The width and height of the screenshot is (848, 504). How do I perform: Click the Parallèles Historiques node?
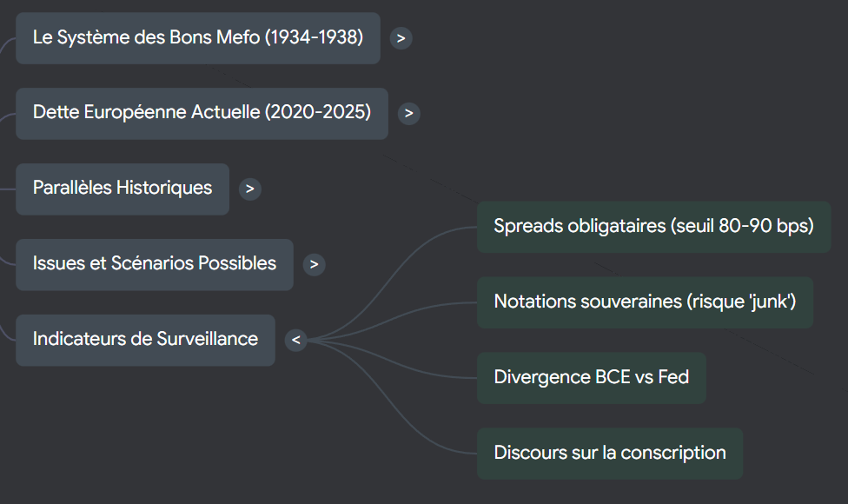coord(123,189)
